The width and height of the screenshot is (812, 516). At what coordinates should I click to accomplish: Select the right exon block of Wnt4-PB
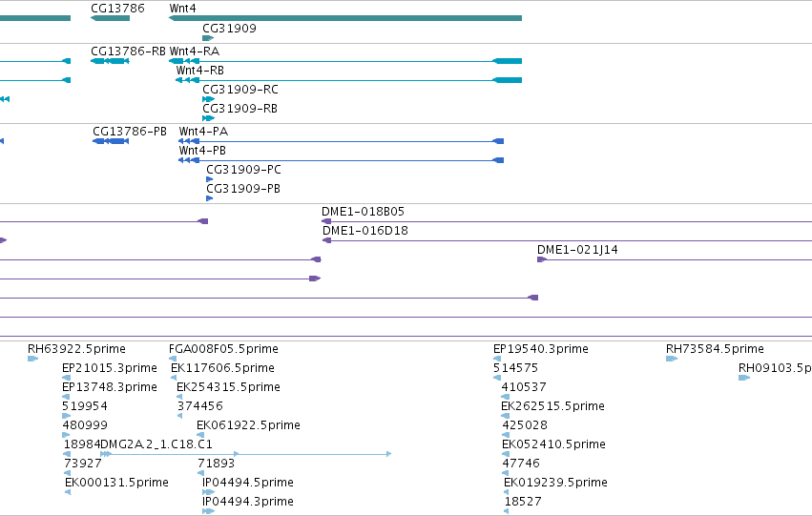click(x=498, y=160)
